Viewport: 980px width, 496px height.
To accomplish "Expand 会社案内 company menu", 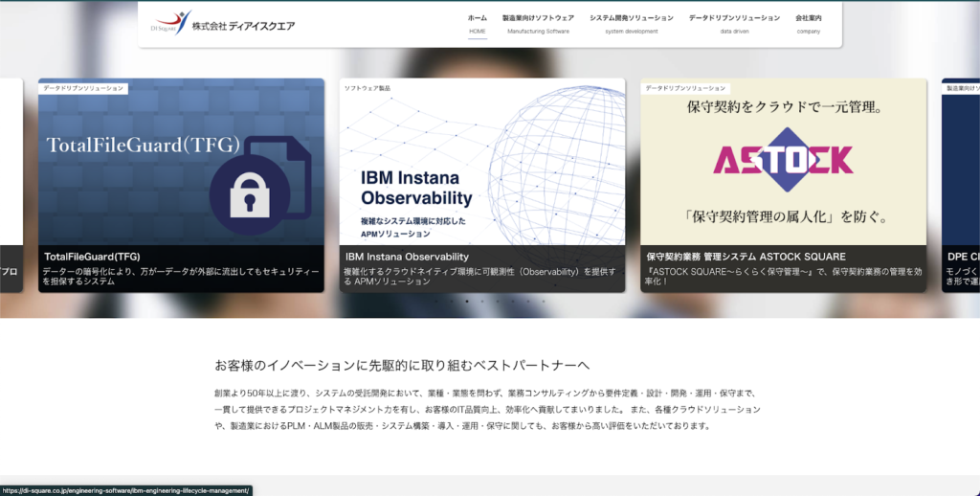I will pos(808,24).
